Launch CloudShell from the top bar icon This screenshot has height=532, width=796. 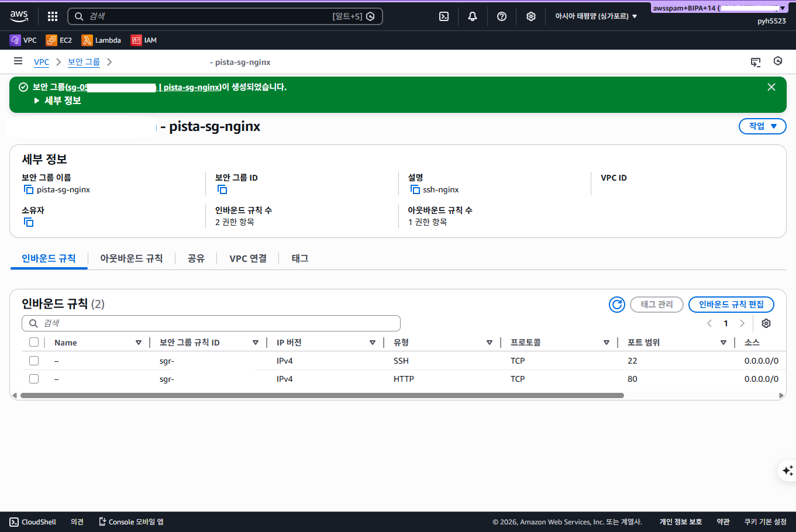tap(444, 16)
